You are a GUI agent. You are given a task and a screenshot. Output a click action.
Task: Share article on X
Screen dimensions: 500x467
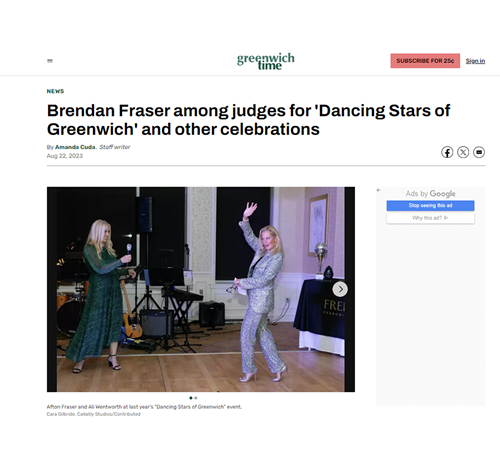pyautogui.click(x=463, y=152)
